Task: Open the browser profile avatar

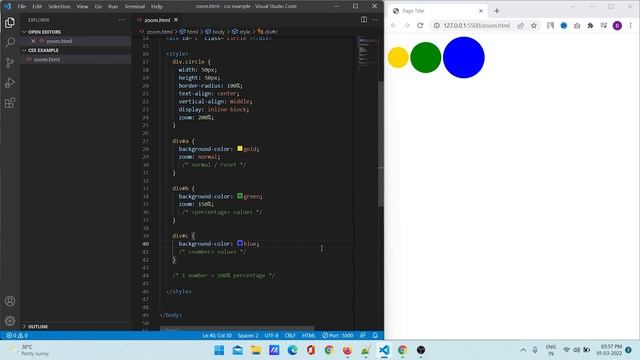Action: pos(617,25)
